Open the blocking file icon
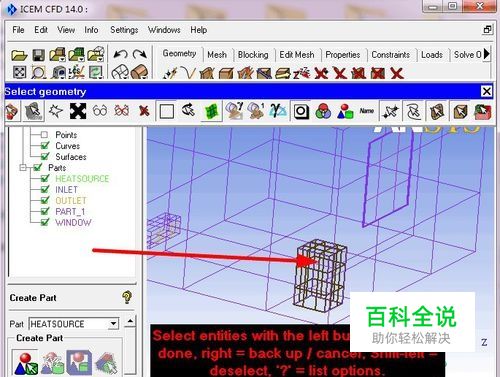The width and height of the screenshot is (500, 377). 96,54
